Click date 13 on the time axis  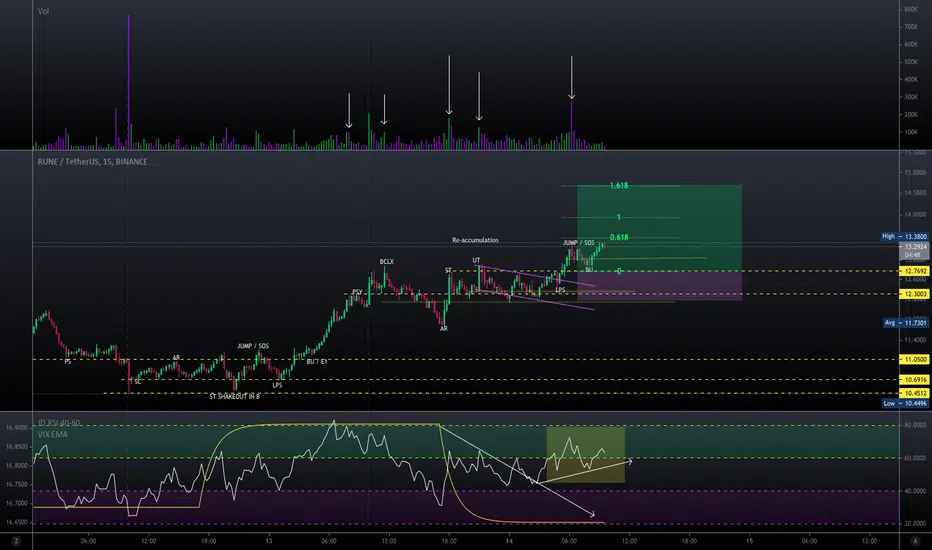coord(269,541)
